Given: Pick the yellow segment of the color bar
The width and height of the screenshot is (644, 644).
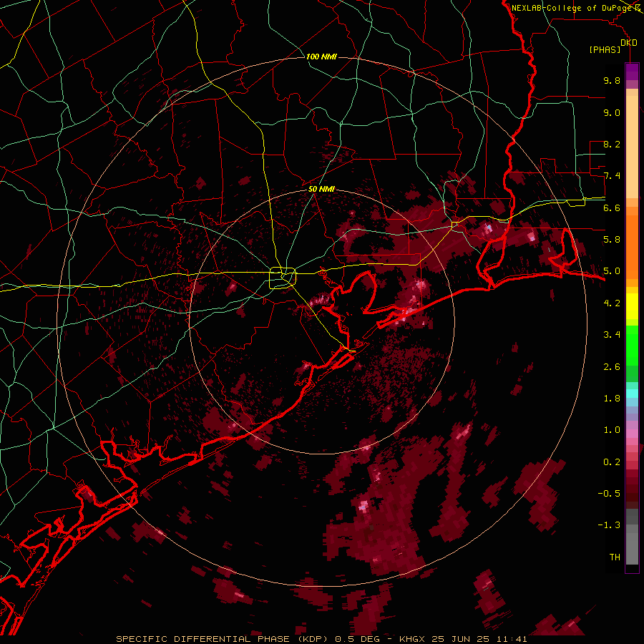Looking at the screenshot, I should (632, 306).
